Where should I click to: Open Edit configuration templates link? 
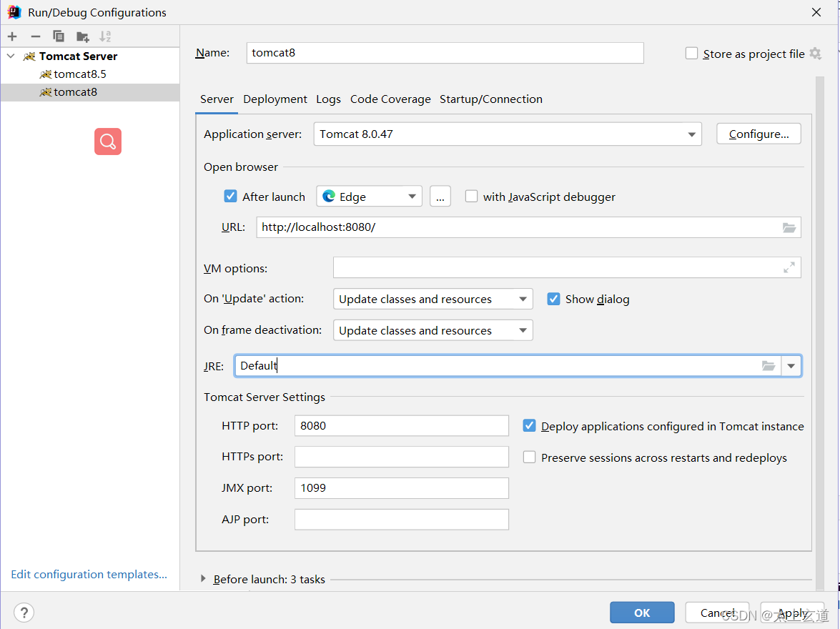click(89, 575)
